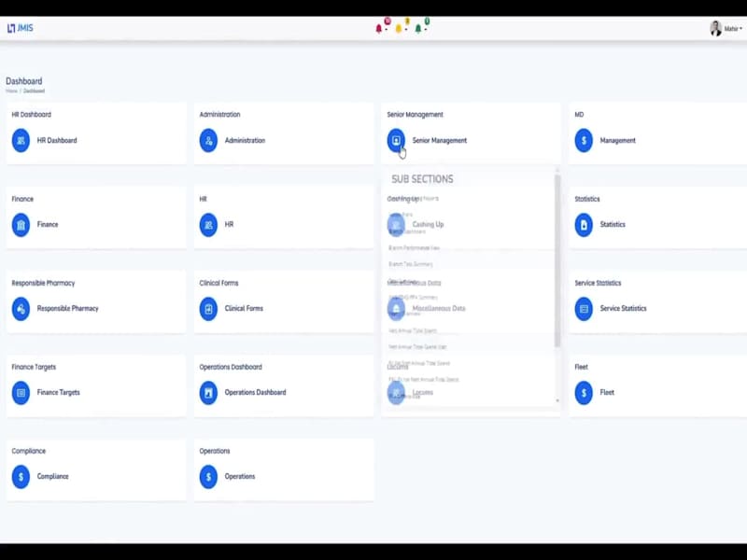Open the Mahir user dropdown
Screen dimensions: 747x560
(733, 29)
